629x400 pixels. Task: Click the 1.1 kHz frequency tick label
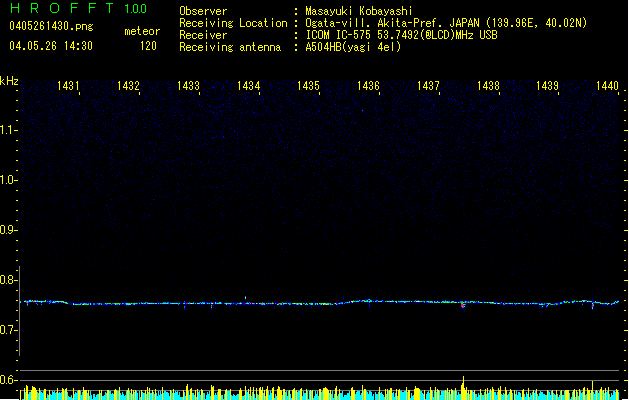[8, 130]
